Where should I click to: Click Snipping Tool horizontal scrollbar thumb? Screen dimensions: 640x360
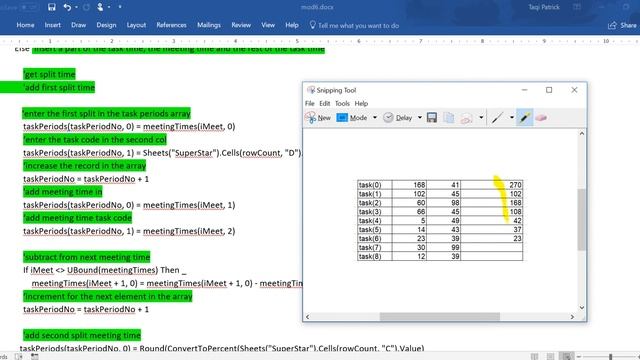[x=440, y=317]
